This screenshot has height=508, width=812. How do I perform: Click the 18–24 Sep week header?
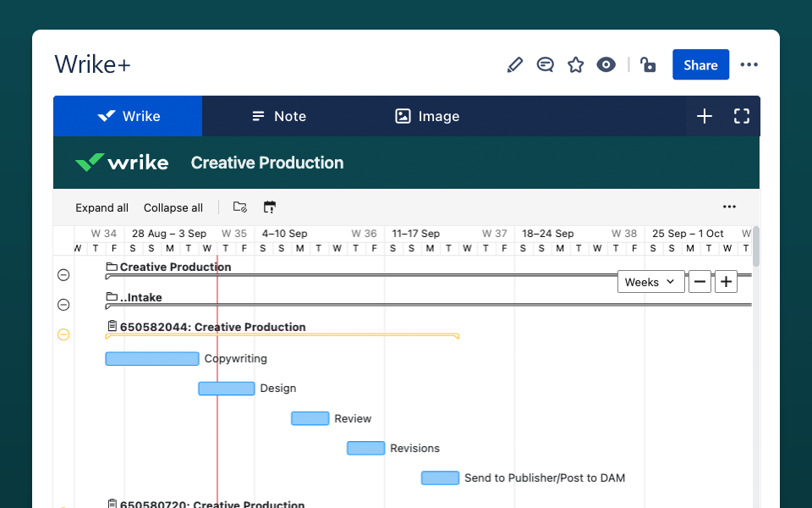click(547, 234)
